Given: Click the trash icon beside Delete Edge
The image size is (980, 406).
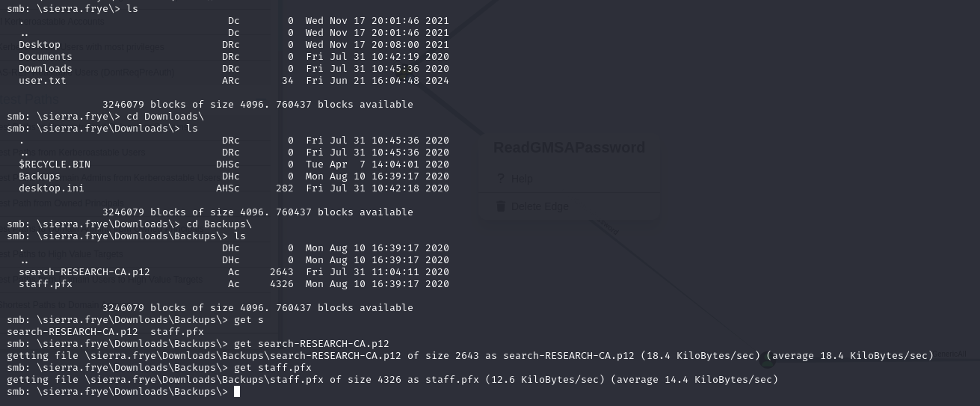Looking at the screenshot, I should 501,206.
